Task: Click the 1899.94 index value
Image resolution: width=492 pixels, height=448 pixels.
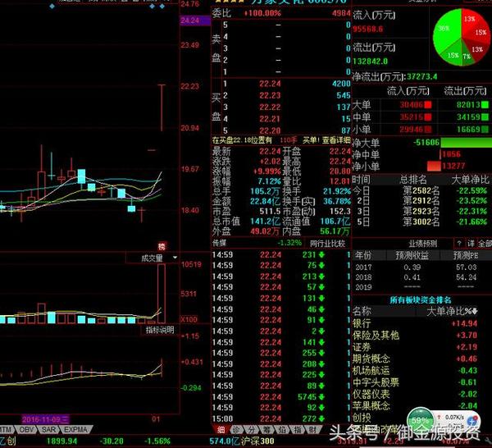Action: pyautogui.click(x=61, y=441)
